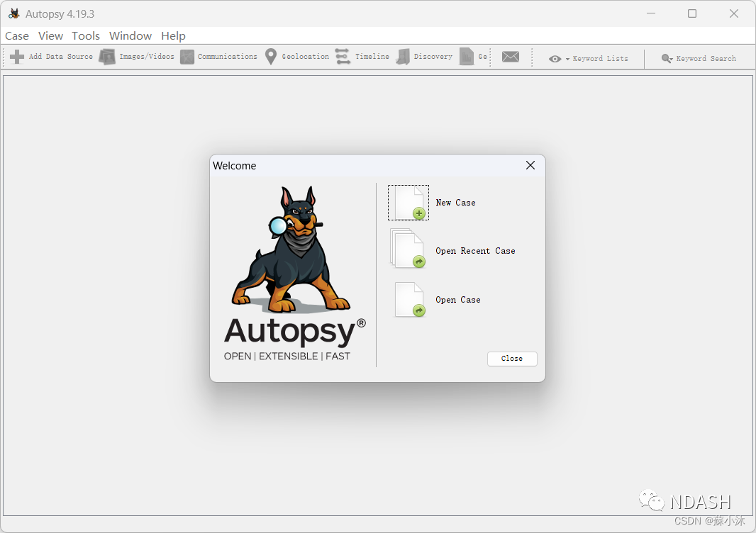Maximize the Autopsy 4.19.3 window
The height and width of the screenshot is (533, 756).
tap(692, 13)
